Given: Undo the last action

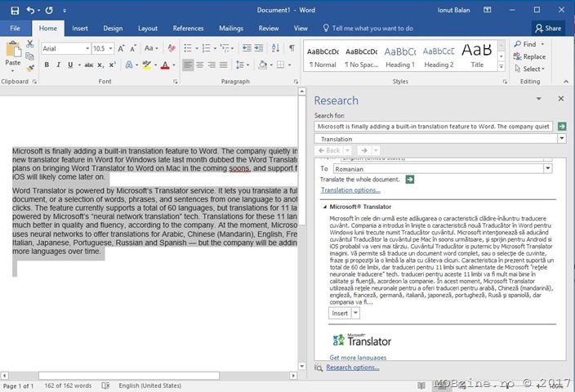Looking at the screenshot, I should coord(30,11).
